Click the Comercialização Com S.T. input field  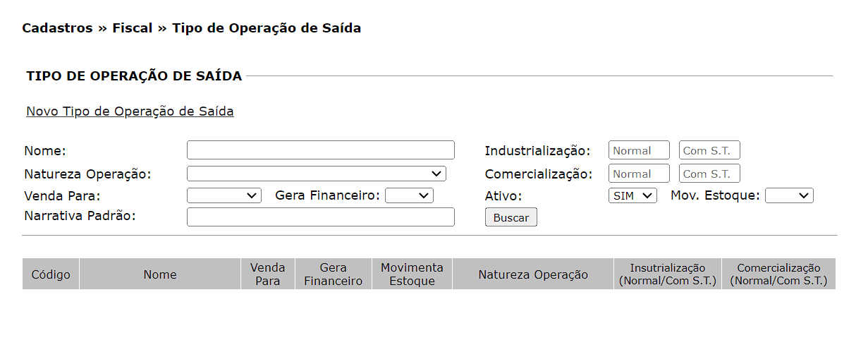point(709,174)
